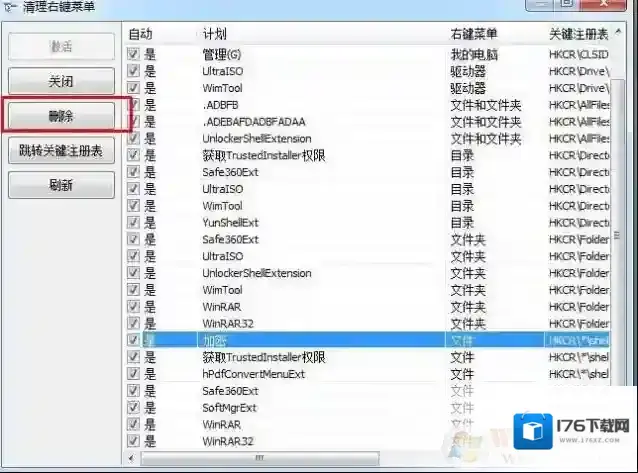638x473 pixels.
Task: Click the 关闭 button
Action: tap(61, 81)
